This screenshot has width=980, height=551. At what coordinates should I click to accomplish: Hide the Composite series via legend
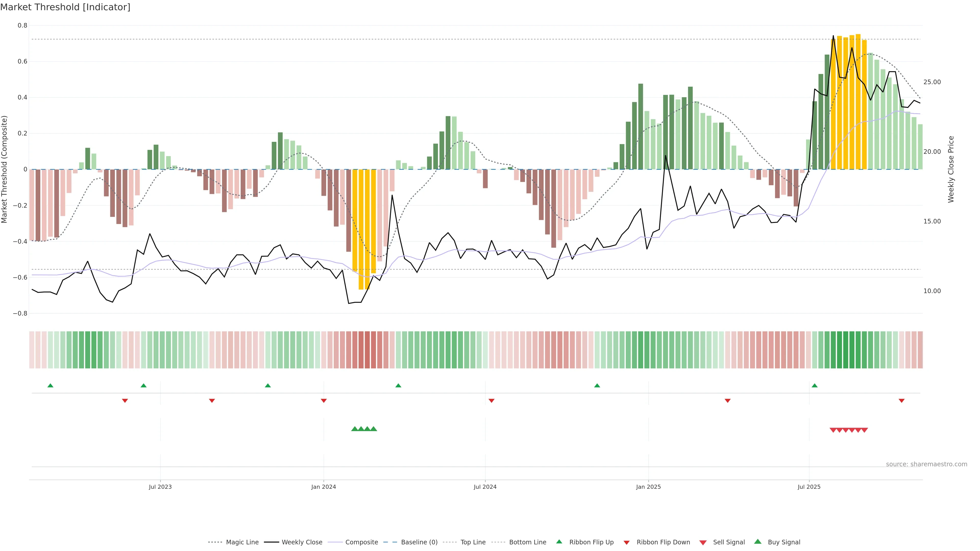click(x=361, y=542)
